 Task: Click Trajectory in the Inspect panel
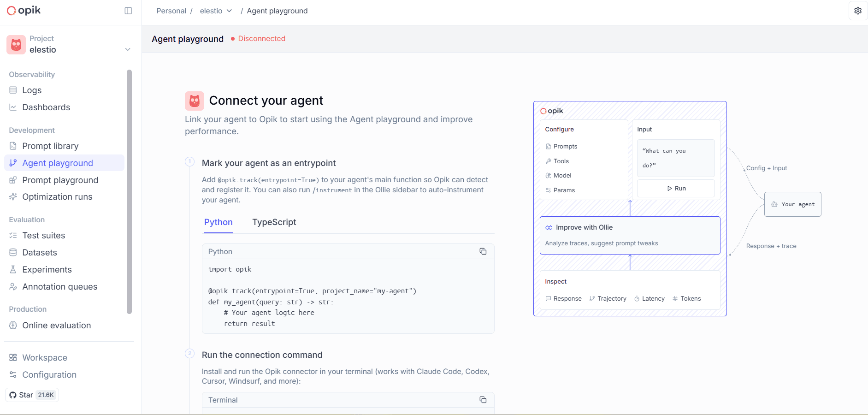point(608,299)
